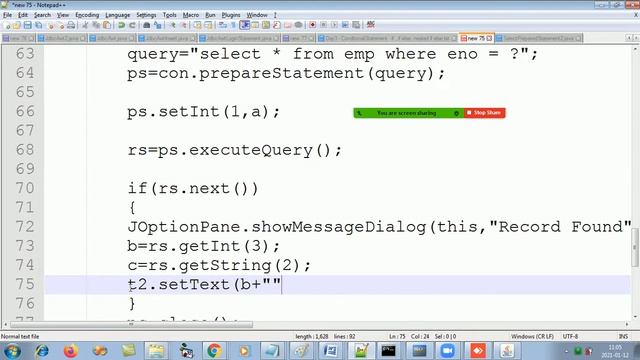Open the Window menu

[x=257, y=15]
